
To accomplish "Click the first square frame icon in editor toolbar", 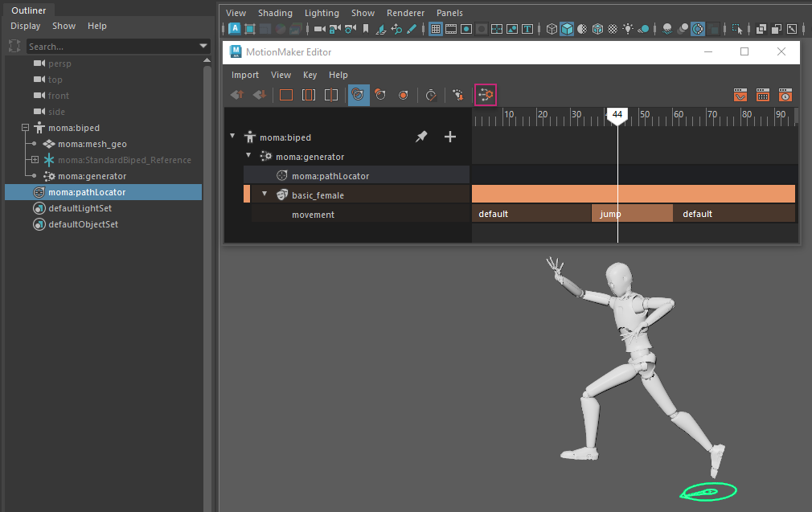I will (285, 95).
